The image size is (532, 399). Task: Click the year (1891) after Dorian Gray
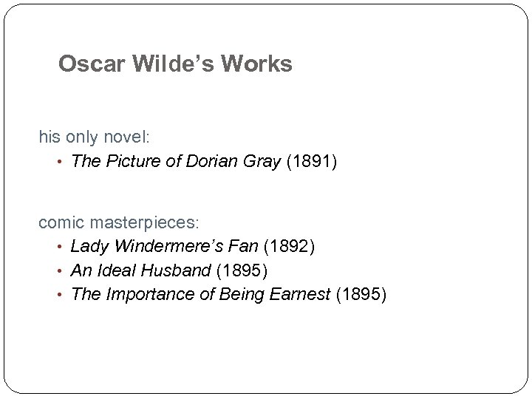tap(313, 162)
